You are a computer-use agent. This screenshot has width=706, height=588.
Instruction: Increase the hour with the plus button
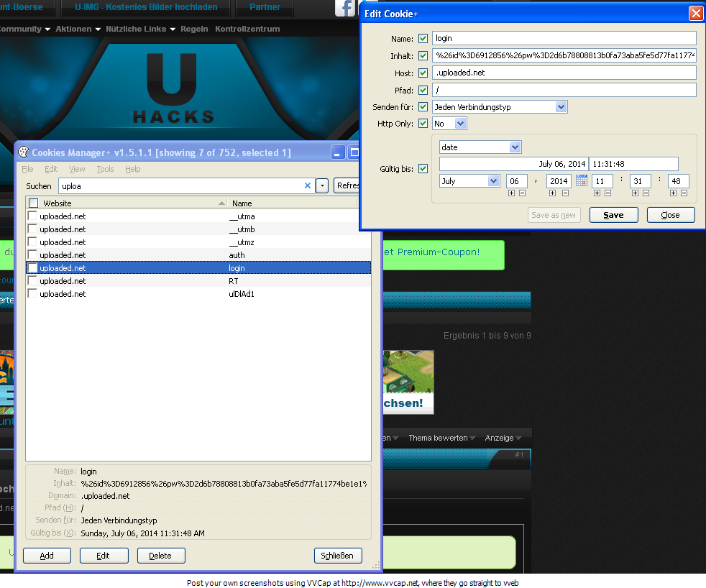(597, 193)
